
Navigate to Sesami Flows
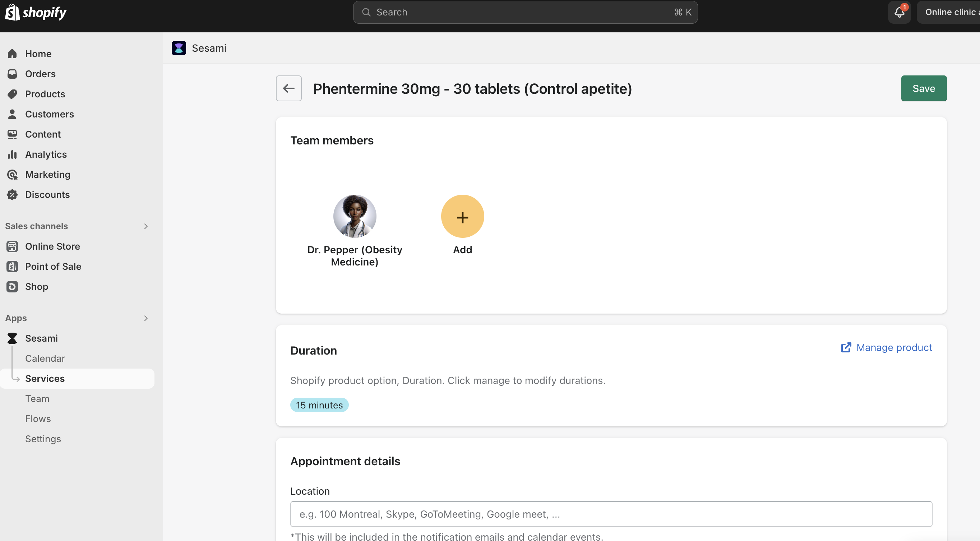click(x=38, y=419)
